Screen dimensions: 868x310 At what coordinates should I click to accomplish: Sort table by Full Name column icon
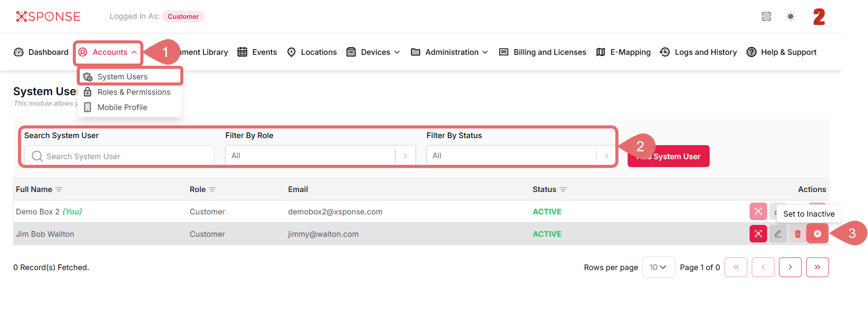[59, 189]
